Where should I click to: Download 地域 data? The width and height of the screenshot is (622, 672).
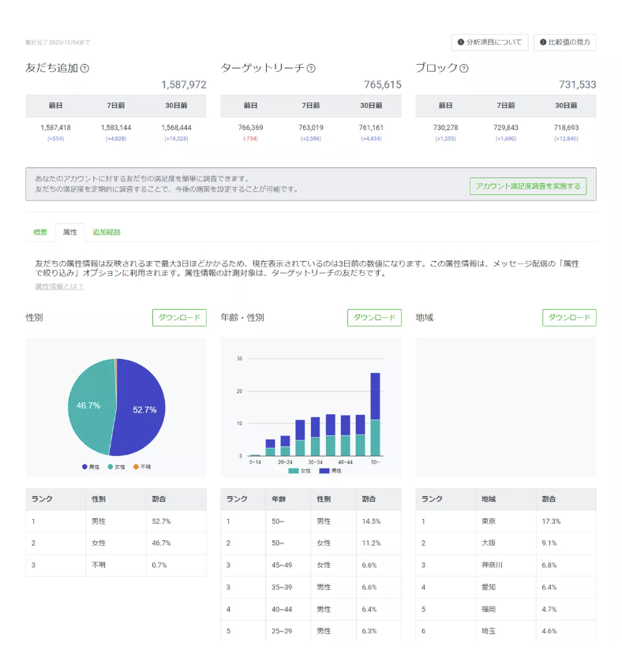tap(569, 318)
